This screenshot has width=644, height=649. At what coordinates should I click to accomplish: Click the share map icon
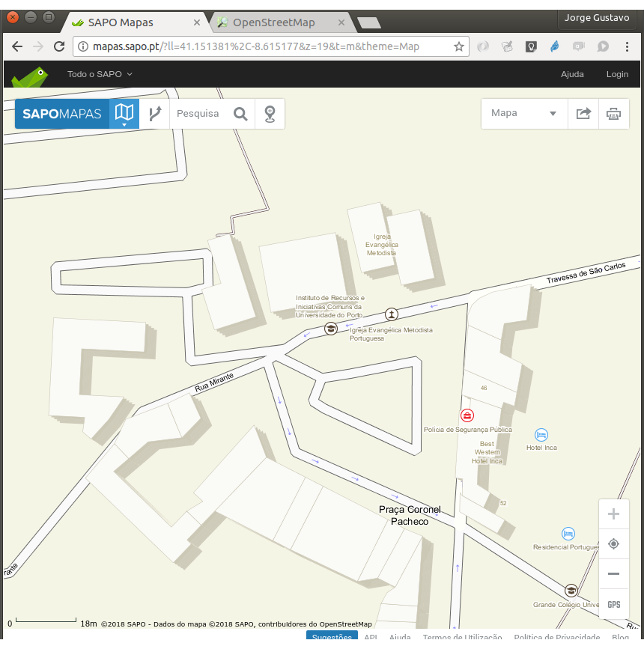pyautogui.click(x=583, y=114)
